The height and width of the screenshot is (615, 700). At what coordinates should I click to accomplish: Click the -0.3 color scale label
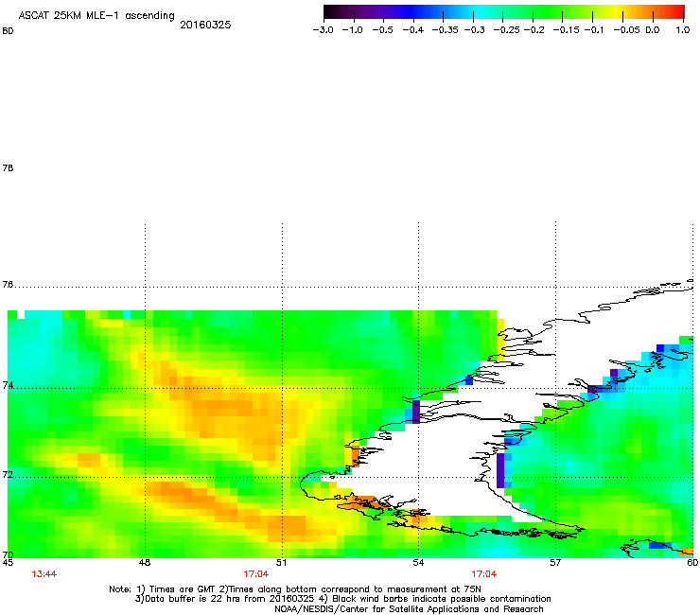coord(475,30)
